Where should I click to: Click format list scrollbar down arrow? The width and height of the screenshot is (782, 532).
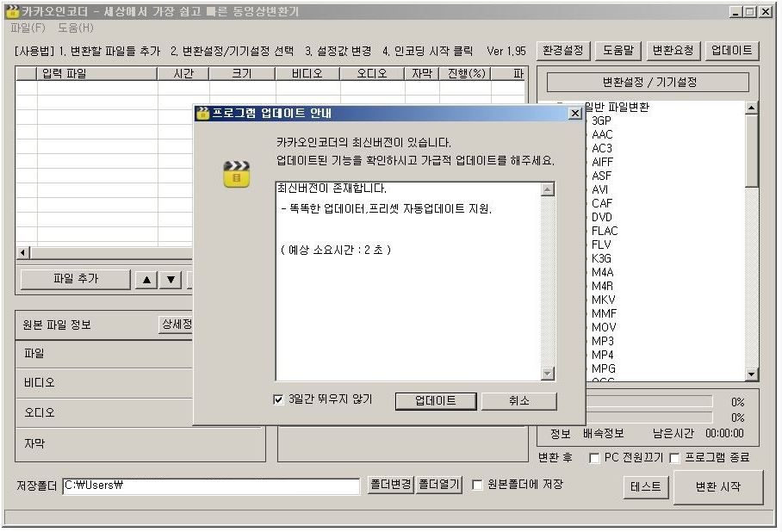752,374
